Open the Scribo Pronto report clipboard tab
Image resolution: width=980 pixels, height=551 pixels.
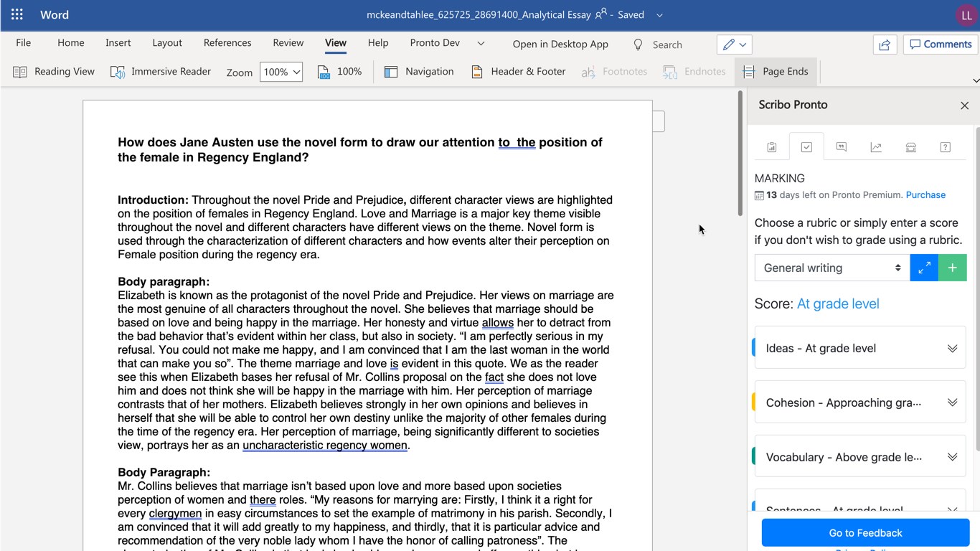pyautogui.click(x=772, y=147)
